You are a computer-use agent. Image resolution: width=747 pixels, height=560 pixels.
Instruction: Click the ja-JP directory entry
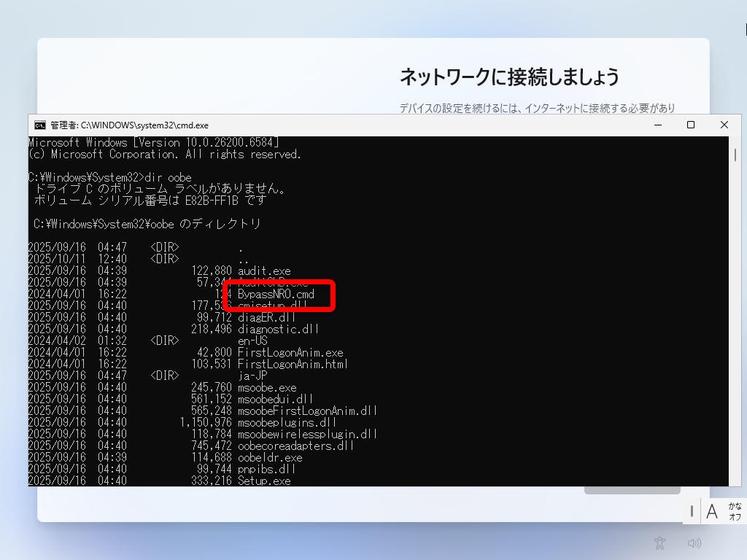pos(252,376)
